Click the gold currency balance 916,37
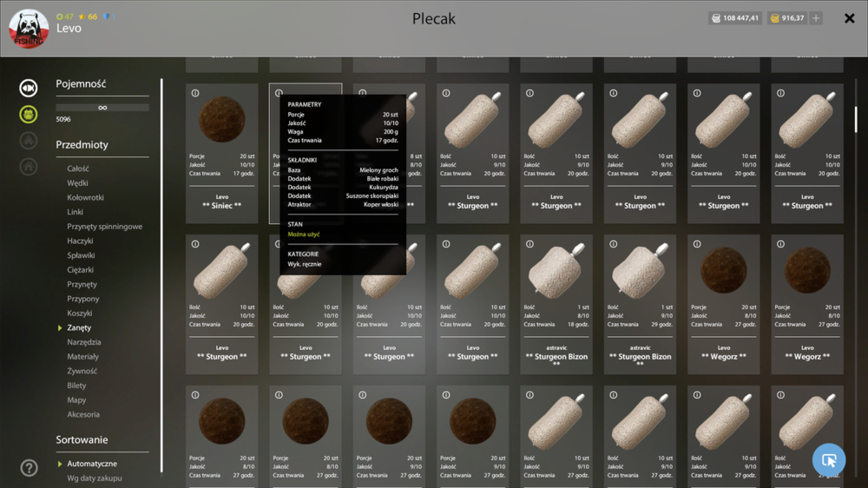This screenshot has height=488, width=868. (786, 18)
